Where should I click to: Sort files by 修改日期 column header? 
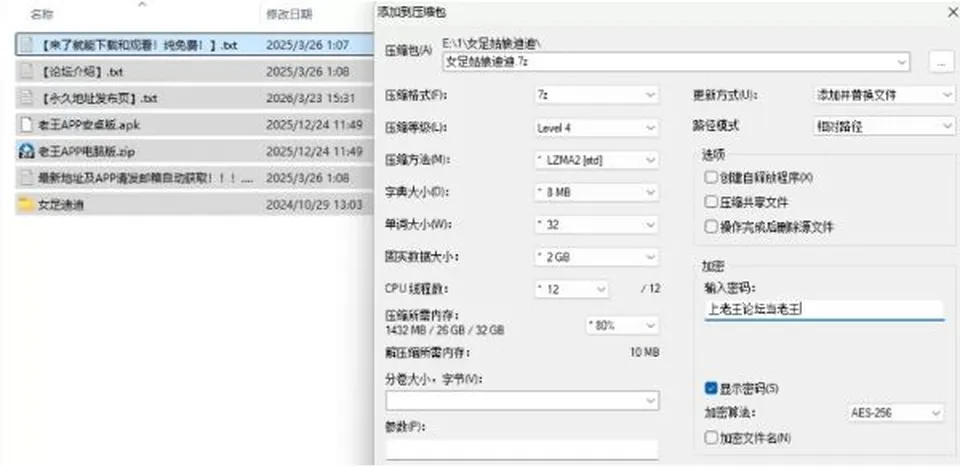click(289, 13)
